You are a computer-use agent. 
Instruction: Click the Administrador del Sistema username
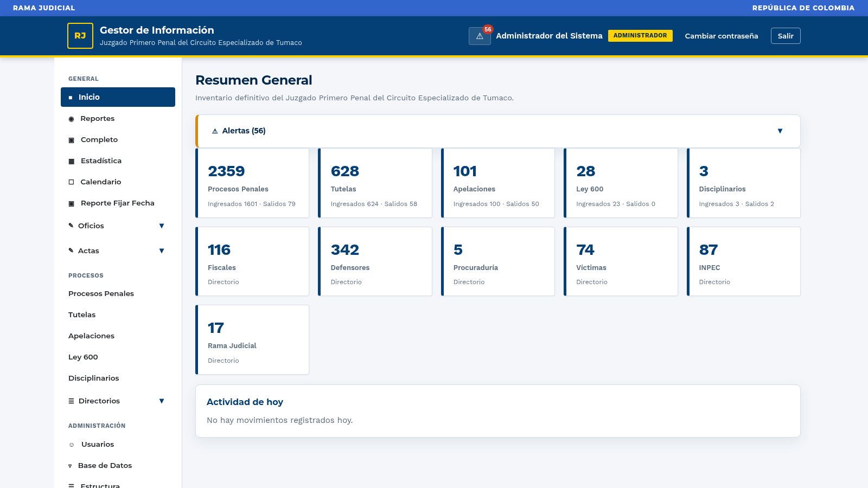[549, 36]
